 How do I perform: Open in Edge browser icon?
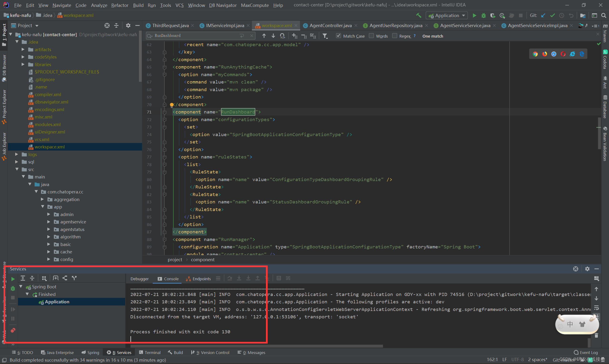(x=582, y=54)
